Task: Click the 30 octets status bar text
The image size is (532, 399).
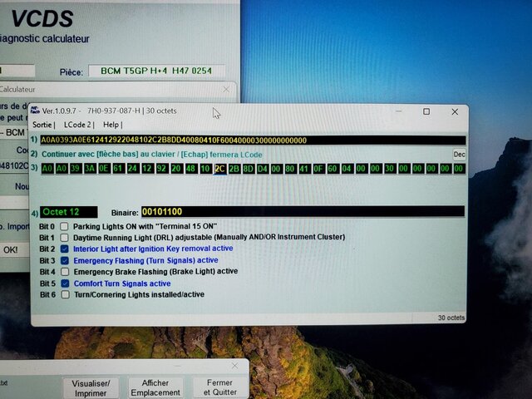Action: point(451,318)
